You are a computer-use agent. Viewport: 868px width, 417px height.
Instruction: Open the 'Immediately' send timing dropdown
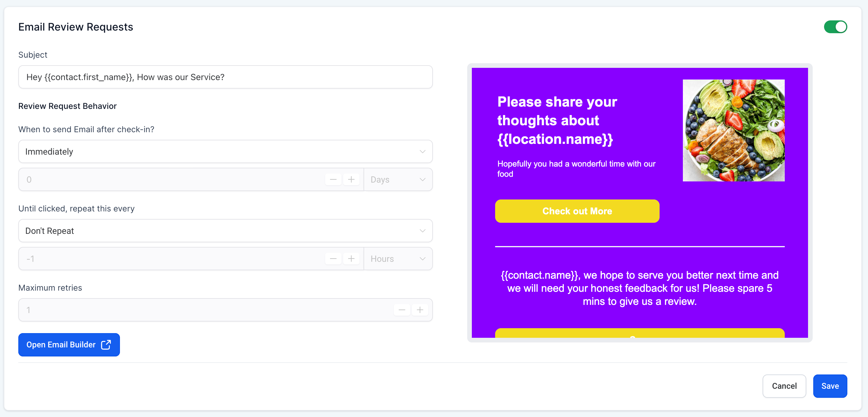coord(225,151)
